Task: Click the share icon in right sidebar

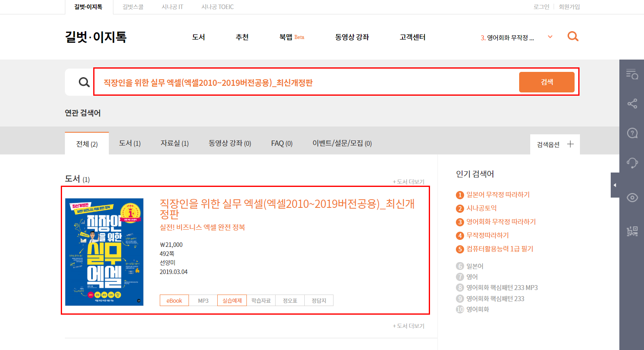Action: click(632, 104)
